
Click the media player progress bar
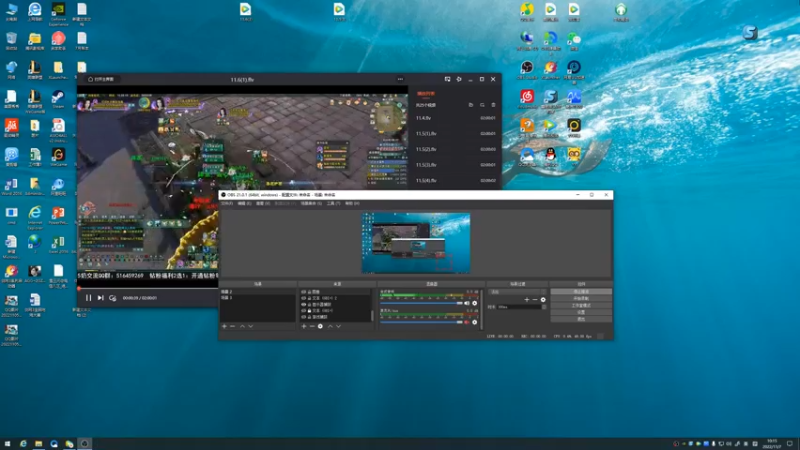[148, 288]
